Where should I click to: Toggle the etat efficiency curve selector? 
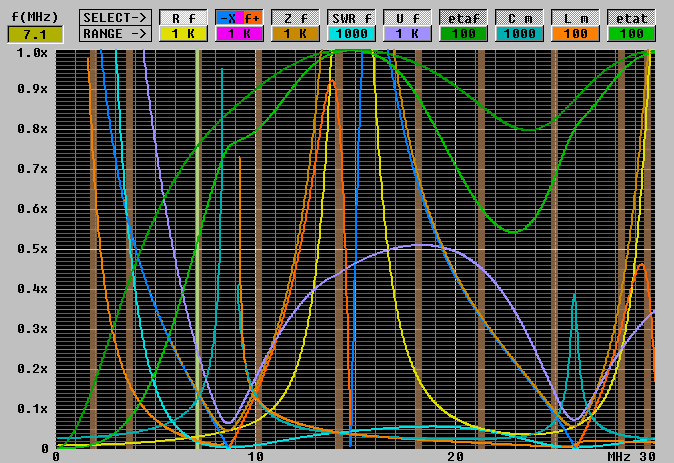pyautogui.click(x=631, y=18)
